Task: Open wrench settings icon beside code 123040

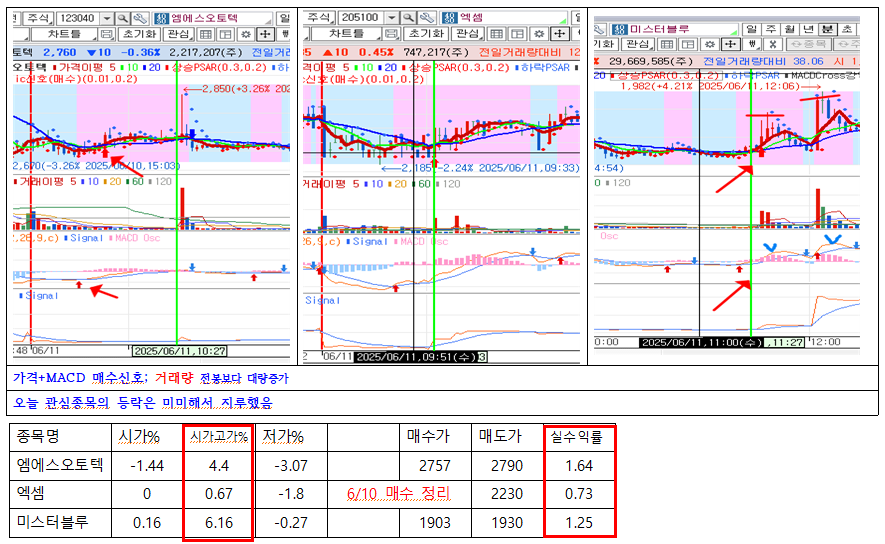Action: click(139, 18)
